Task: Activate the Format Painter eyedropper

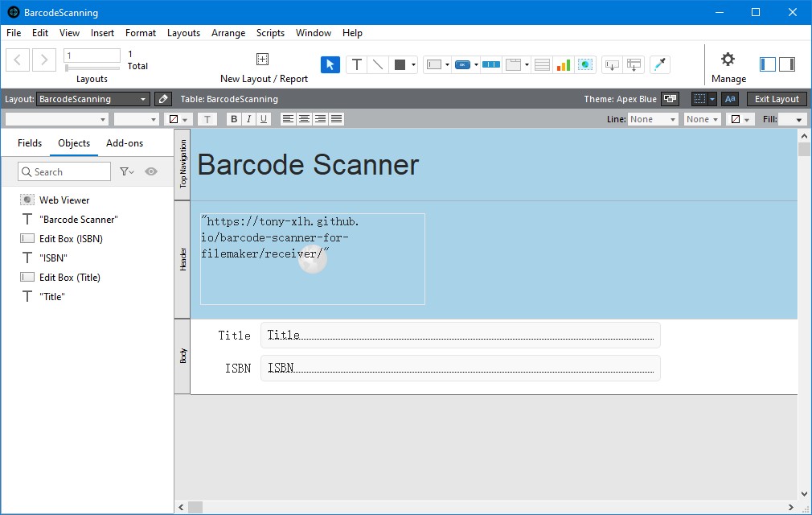Action: coord(659,65)
